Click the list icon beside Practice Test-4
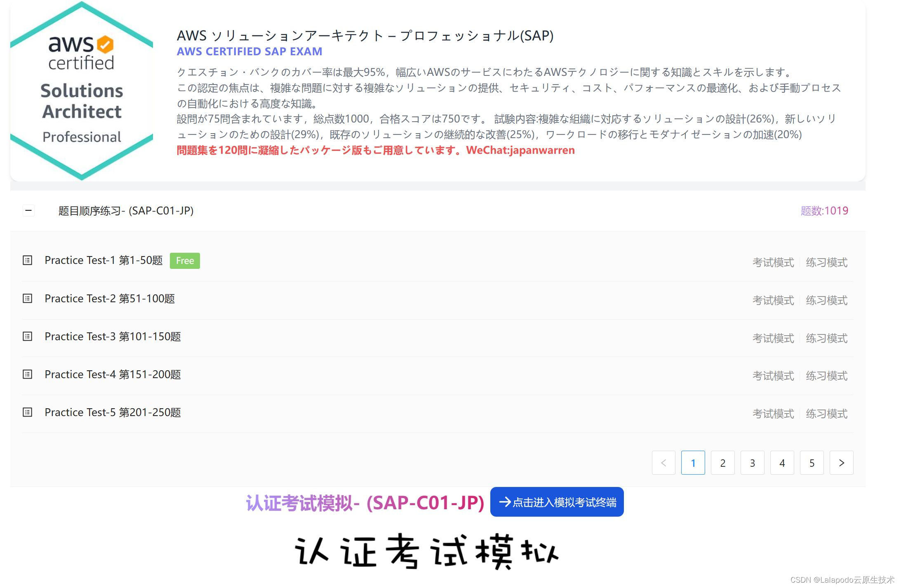This screenshot has height=588, width=901. click(27, 374)
